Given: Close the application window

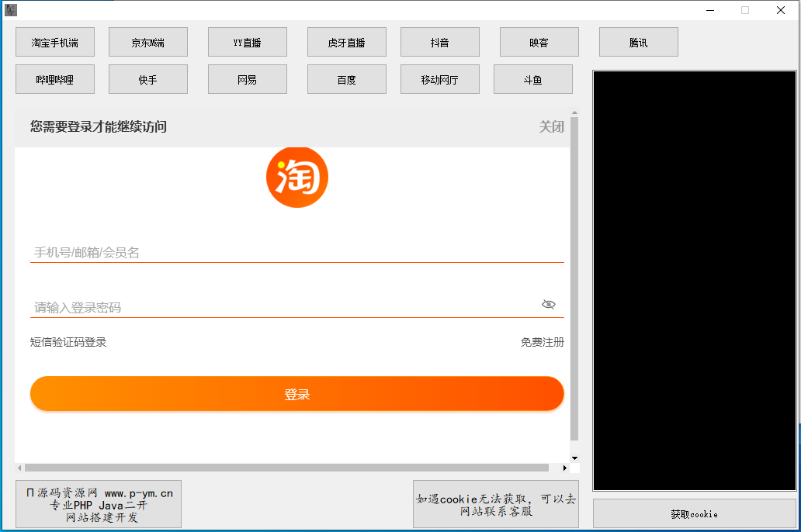Looking at the screenshot, I should [781, 10].
